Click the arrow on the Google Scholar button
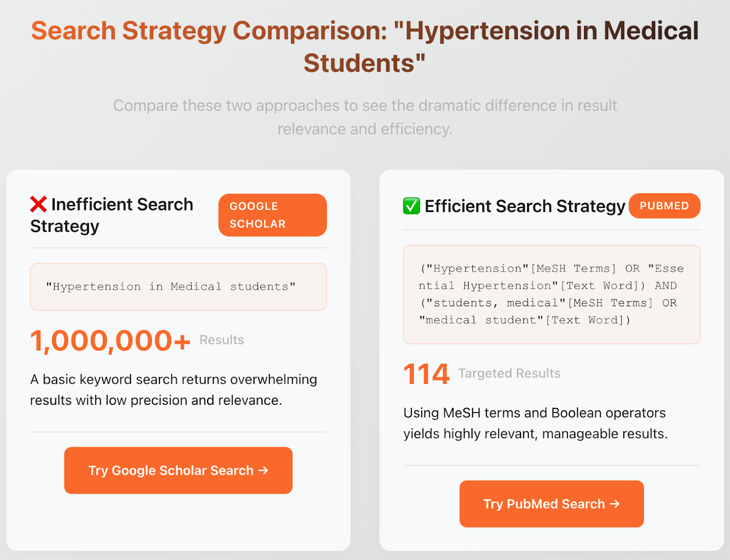This screenshot has width=730, height=560. tap(264, 471)
